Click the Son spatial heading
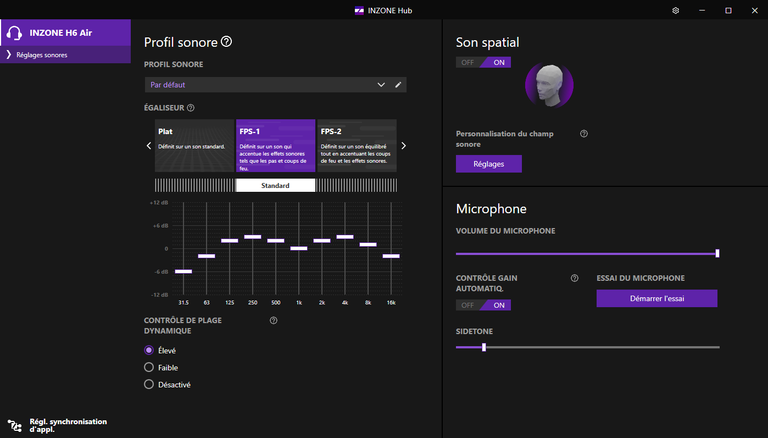The image size is (768, 438). pyautogui.click(x=487, y=43)
